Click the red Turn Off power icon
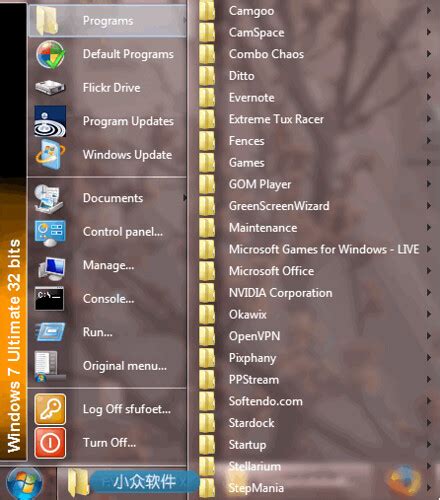The width and height of the screenshot is (440, 500). 50,443
